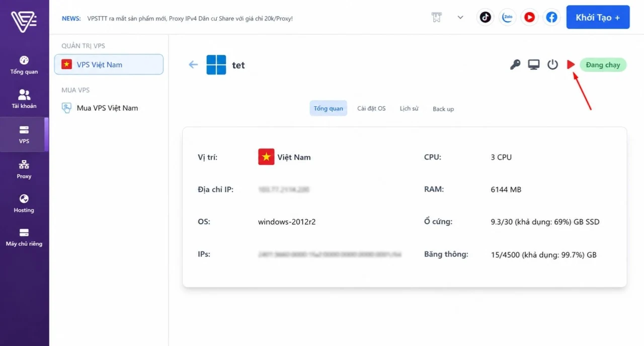
Task: Open the monitor console icon
Action: tap(534, 64)
